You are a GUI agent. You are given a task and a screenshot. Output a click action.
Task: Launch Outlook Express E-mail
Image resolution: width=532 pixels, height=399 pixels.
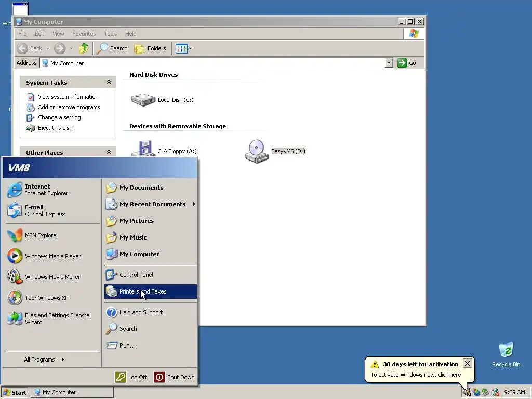coord(52,210)
